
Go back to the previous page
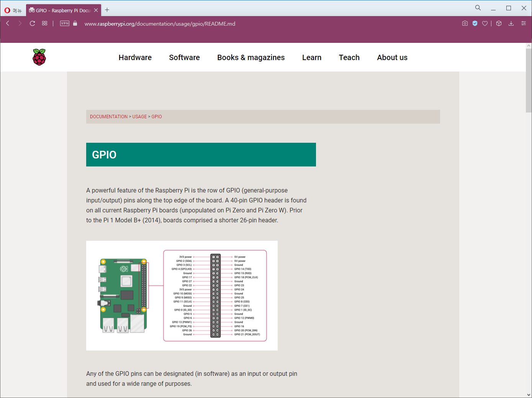tap(8, 23)
